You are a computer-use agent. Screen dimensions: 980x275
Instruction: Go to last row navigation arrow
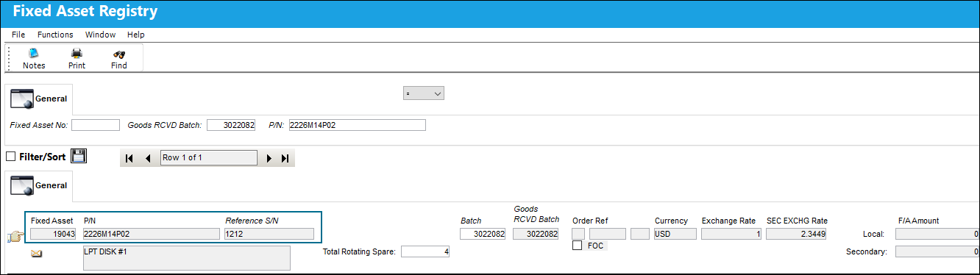(x=285, y=158)
